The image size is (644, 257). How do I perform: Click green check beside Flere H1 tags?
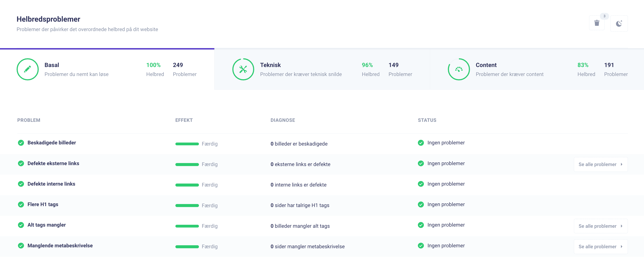pyautogui.click(x=21, y=204)
